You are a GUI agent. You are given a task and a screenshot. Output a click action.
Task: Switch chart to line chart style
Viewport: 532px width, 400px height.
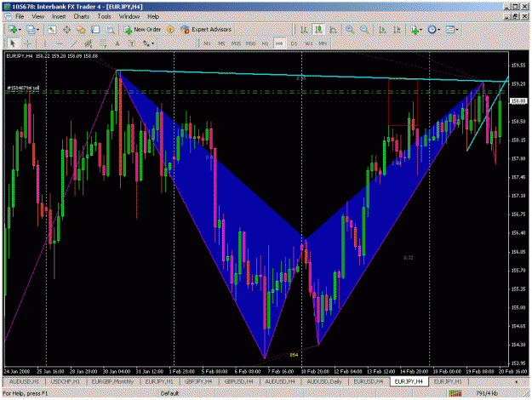333,30
